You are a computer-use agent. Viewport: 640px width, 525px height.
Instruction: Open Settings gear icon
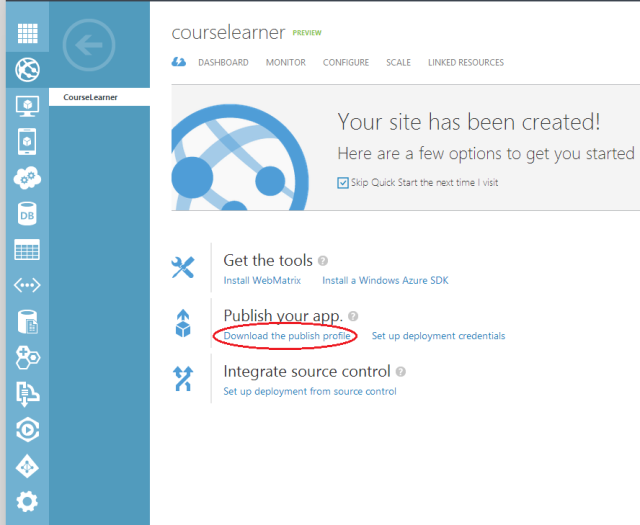[27, 502]
